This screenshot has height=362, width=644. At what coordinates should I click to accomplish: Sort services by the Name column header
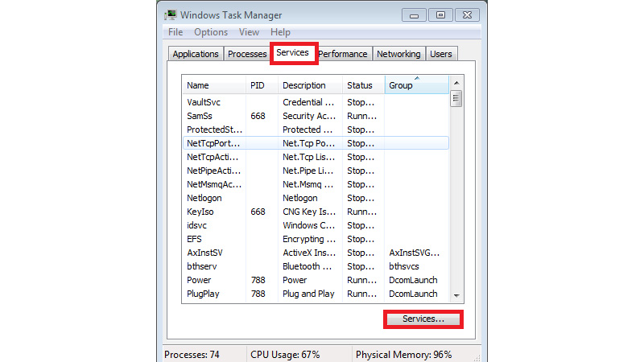coord(213,85)
